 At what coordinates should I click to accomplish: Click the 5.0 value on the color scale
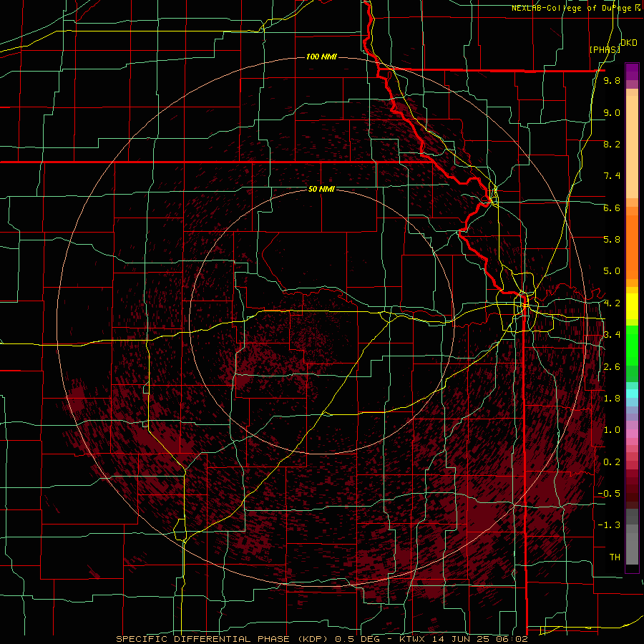[612, 271]
